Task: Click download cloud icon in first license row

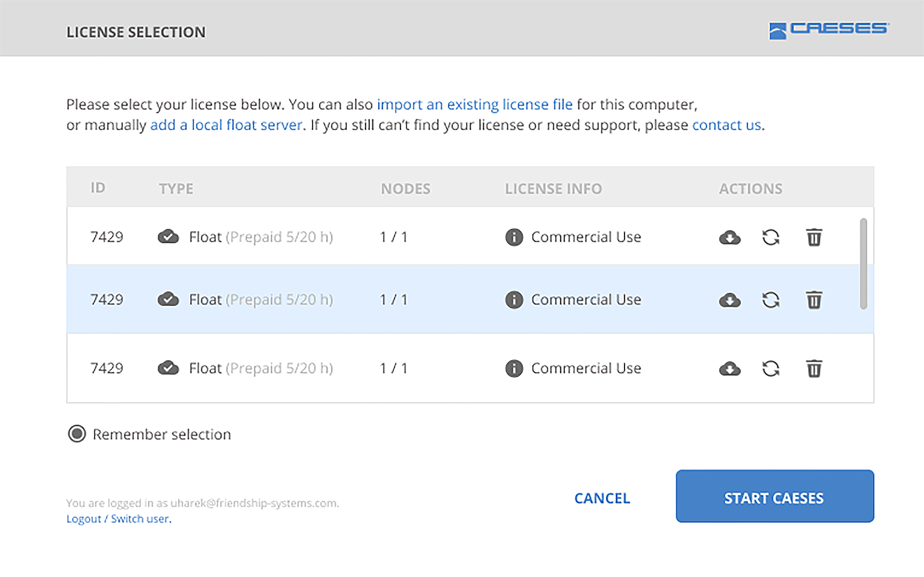Action: [730, 237]
